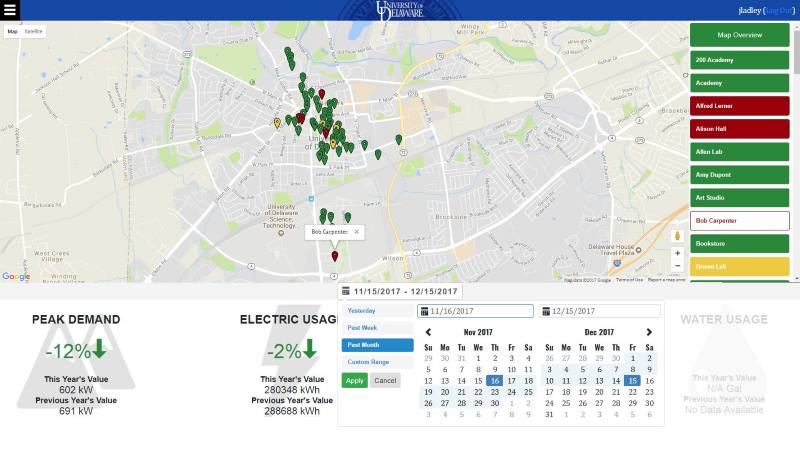The height and width of the screenshot is (450, 800).
Task: Select Bookstore building
Action: 739,243
